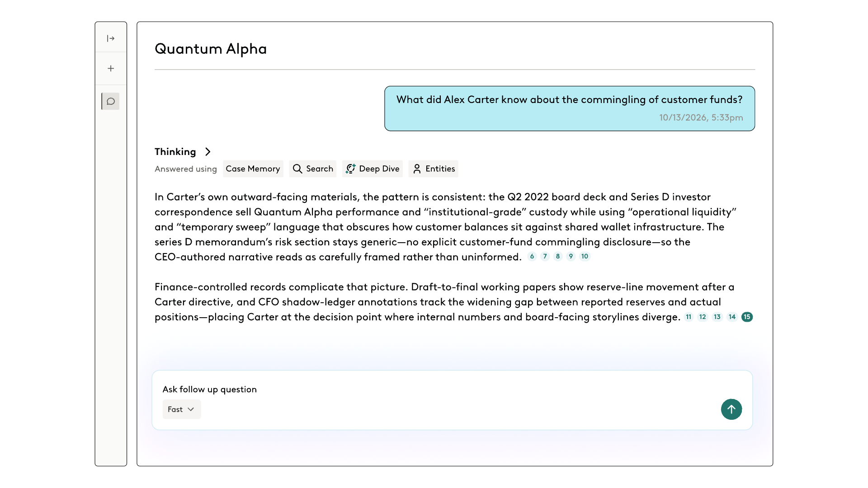
Task: Open highlighted citation 15
Action: tap(747, 317)
